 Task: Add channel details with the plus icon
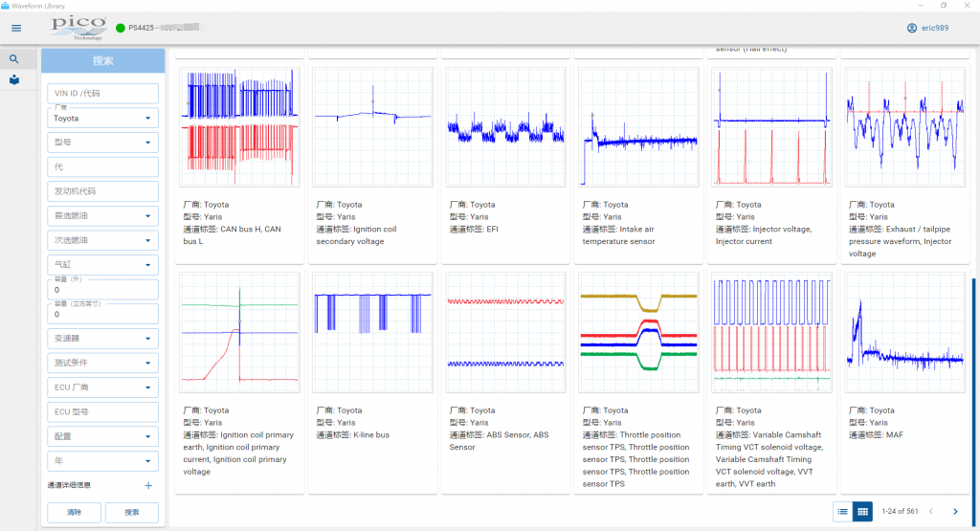tap(148, 485)
